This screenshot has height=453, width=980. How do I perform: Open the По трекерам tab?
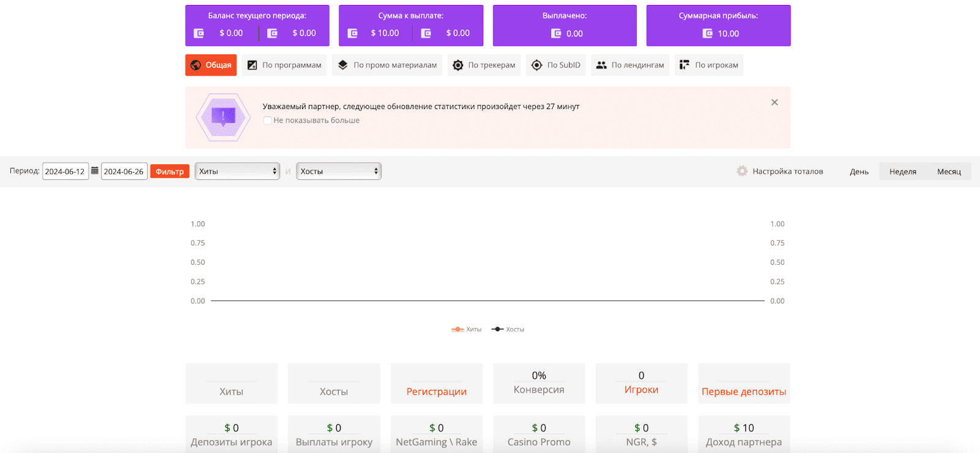(484, 65)
